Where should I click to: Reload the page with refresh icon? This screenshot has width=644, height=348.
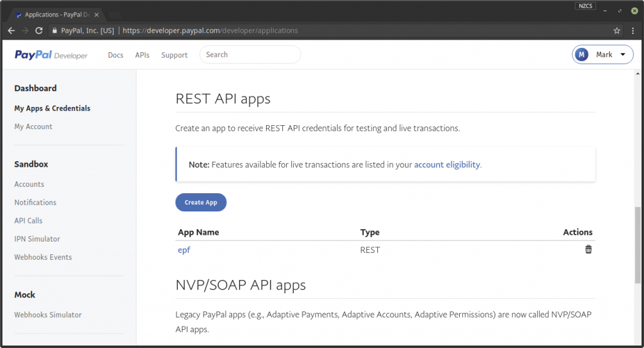coord(39,30)
